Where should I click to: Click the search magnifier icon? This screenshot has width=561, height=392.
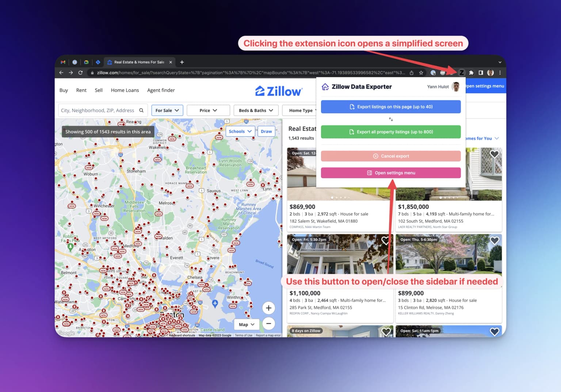141,110
